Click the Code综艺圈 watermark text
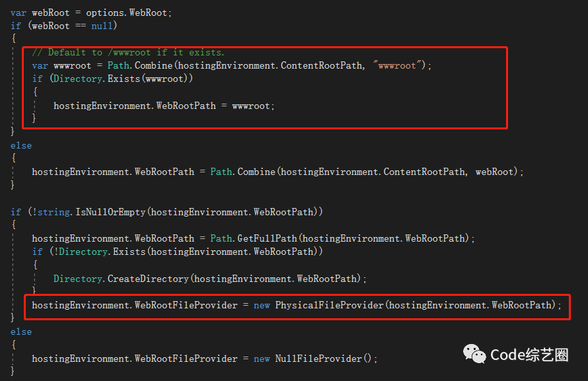588x381 pixels. pos(529,355)
